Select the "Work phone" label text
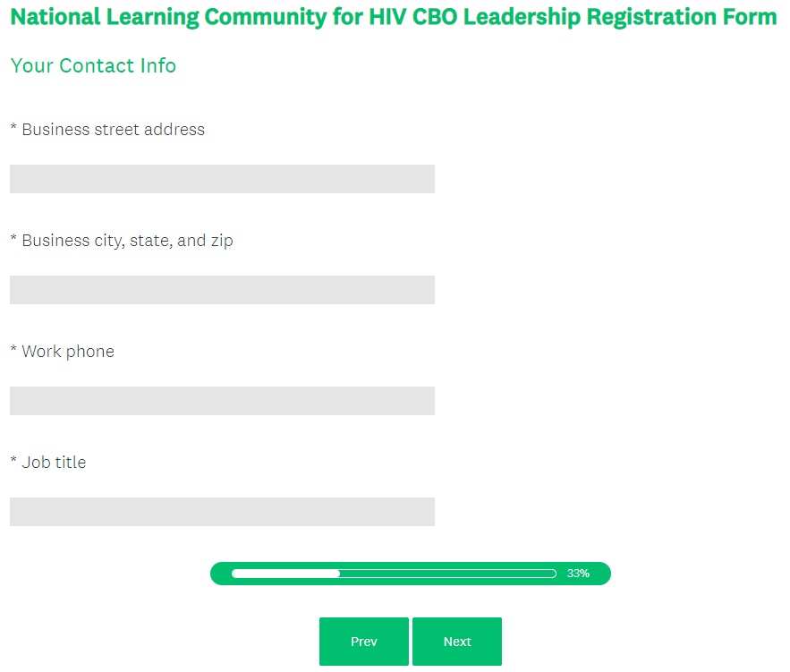The image size is (790, 672). coord(68,352)
